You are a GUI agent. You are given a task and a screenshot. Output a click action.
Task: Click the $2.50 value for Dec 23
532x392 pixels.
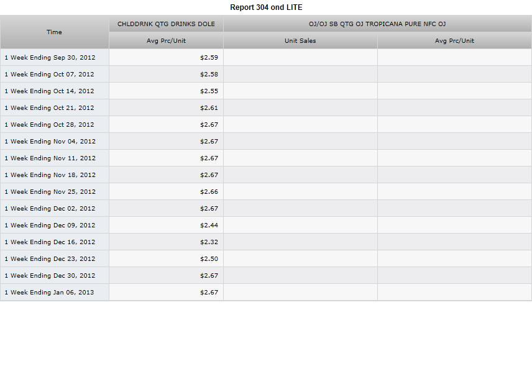pos(209,258)
